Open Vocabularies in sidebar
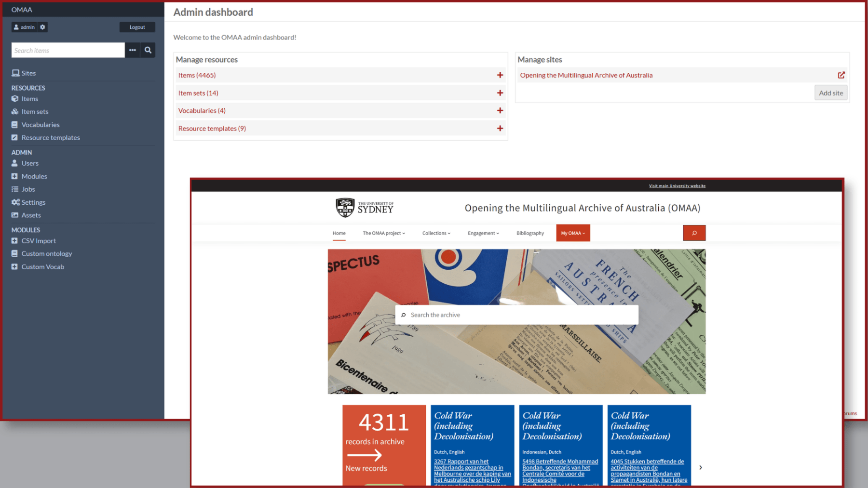 [x=41, y=125]
